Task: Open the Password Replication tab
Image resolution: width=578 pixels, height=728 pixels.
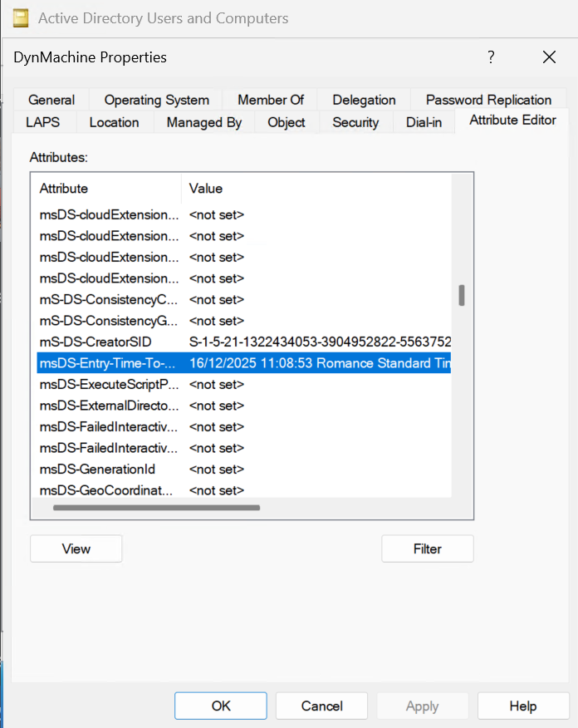Action: [x=487, y=99]
